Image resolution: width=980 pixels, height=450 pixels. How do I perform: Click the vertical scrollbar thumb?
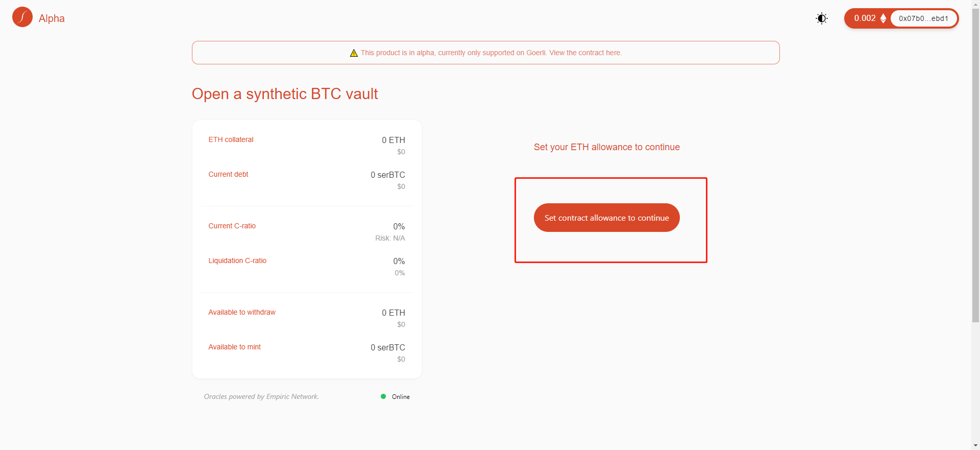pos(975,163)
